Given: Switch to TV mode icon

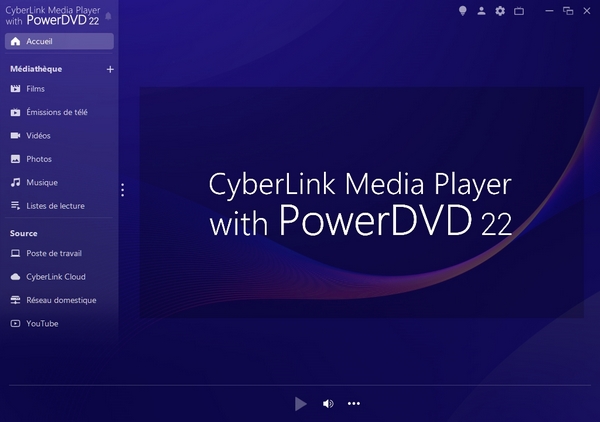Looking at the screenshot, I should click(x=519, y=11).
